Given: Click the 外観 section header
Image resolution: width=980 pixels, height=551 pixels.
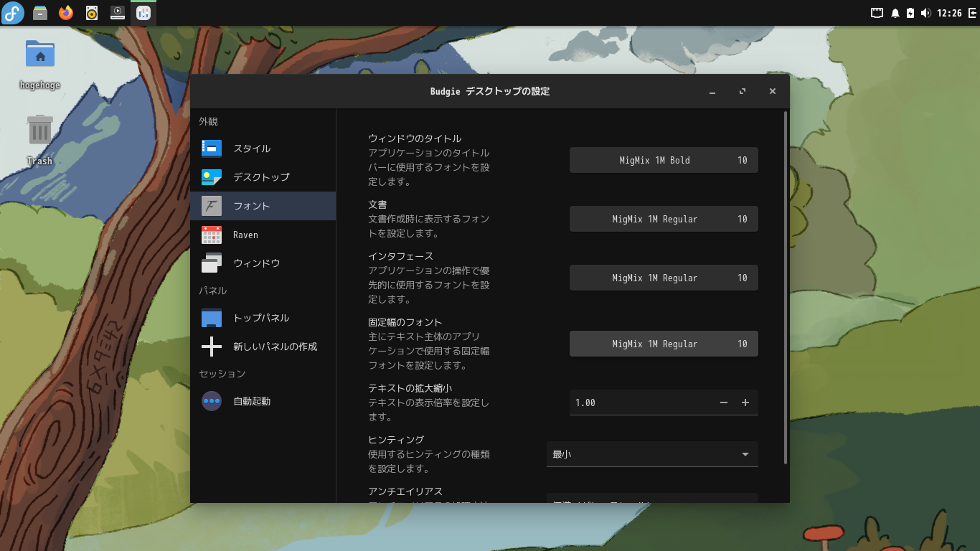Looking at the screenshot, I should pyautogui.click(x=208, y=122).
